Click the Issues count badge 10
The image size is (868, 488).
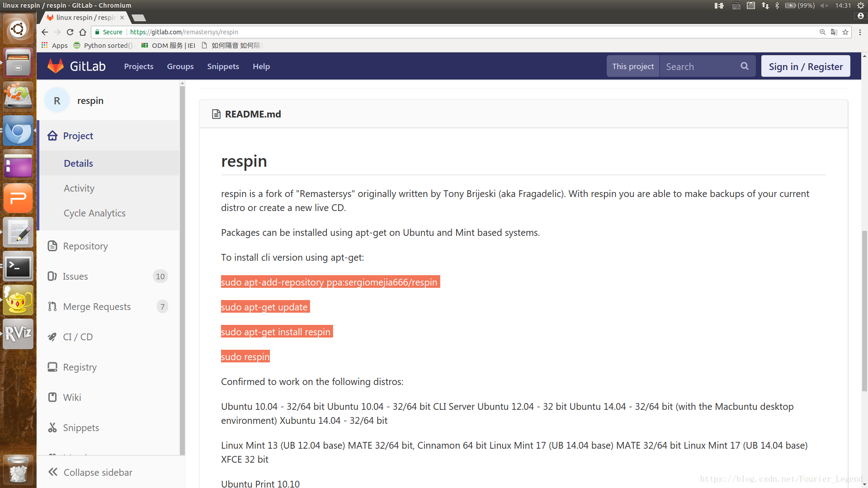pos(160,276)
